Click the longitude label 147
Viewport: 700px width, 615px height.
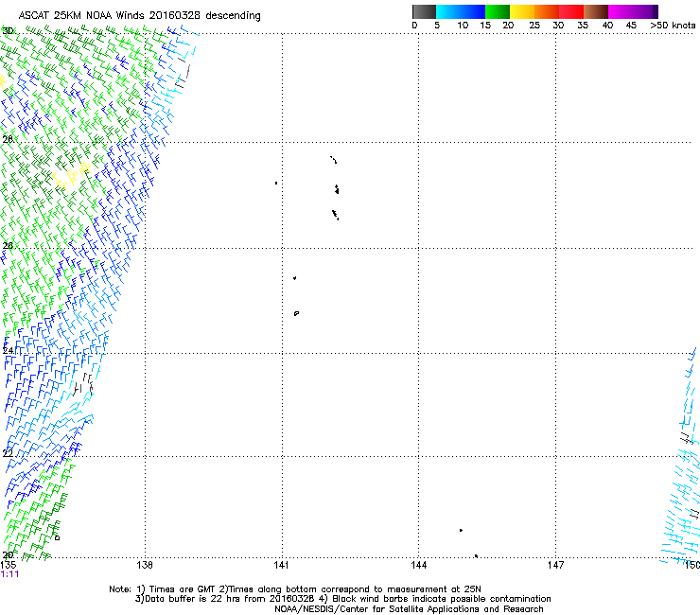[x=555, y=565]
